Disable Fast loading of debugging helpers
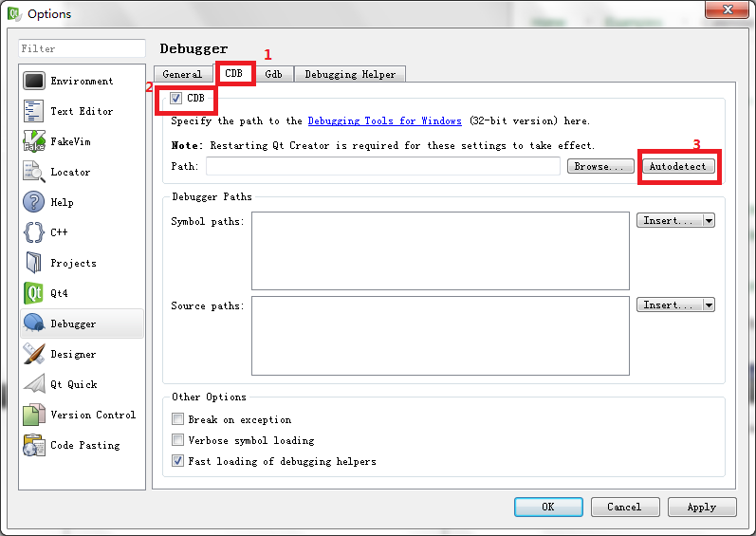This screenshot has width=756, height=536. [x=177, y=461]
